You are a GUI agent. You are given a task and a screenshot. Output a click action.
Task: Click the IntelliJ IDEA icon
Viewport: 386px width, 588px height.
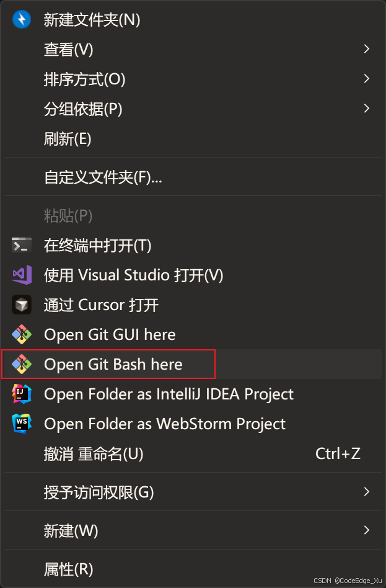coord(21,394)
